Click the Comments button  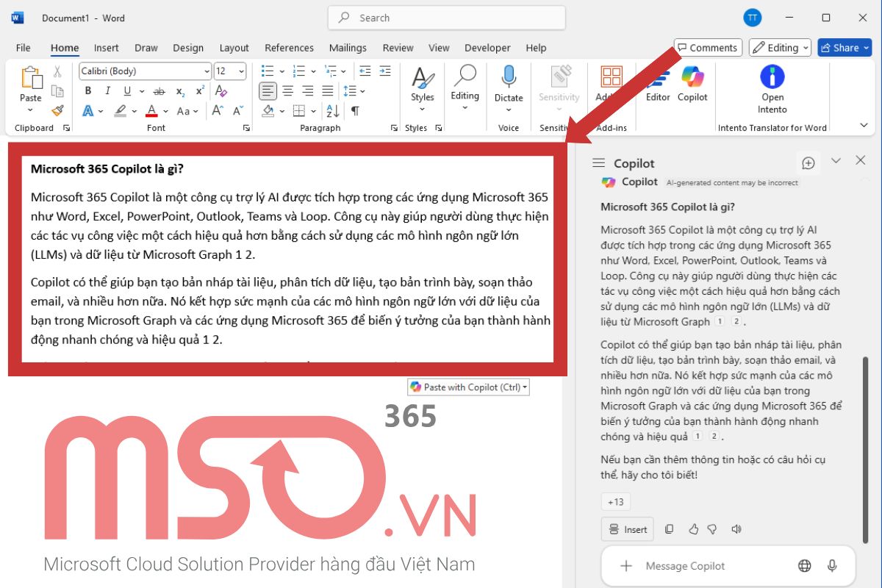click(707, 48)
